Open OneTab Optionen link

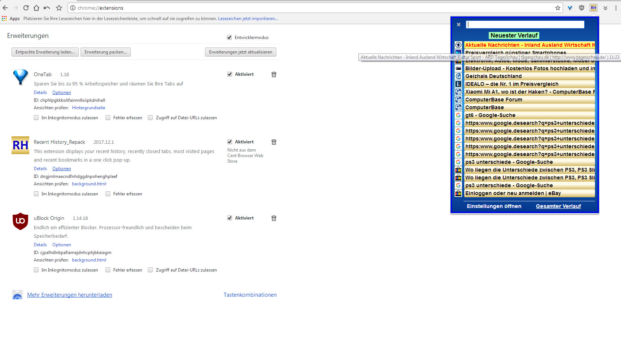(x=62, y=92)
